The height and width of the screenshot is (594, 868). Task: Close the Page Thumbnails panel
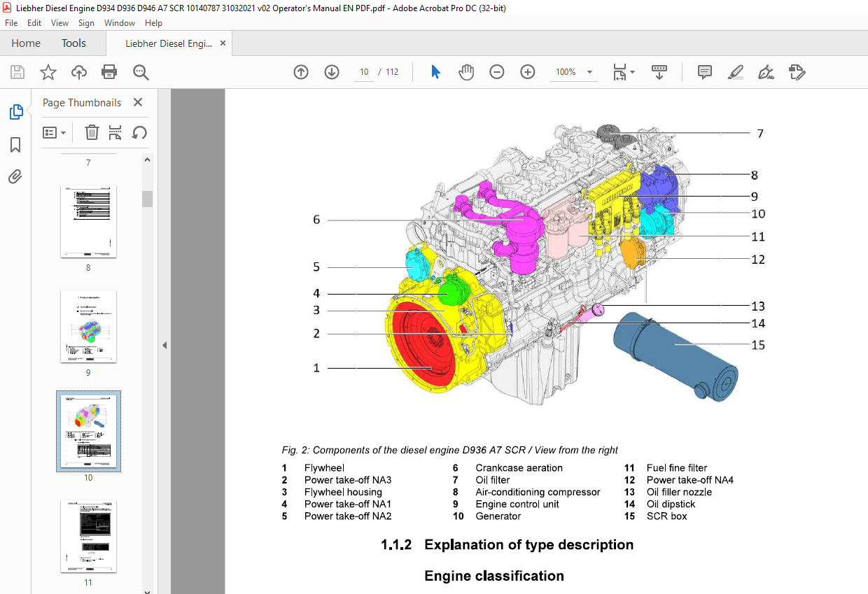[x=138, y=103]
